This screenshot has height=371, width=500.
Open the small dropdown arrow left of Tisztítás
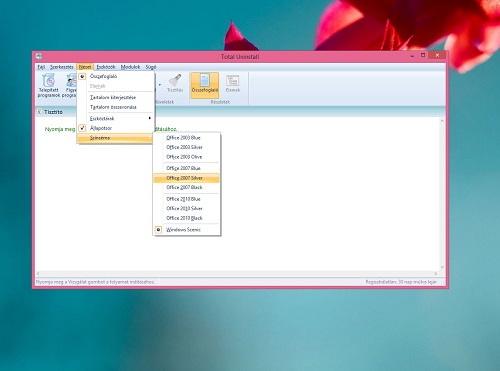point(160,85)
